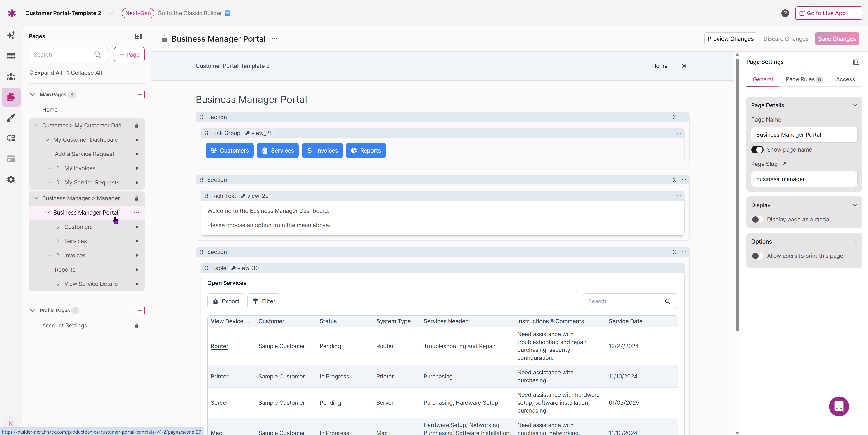This screenshot has height=435, width=868.
Task: Open the chat support bubble
Action: click(x=839, y=406)
